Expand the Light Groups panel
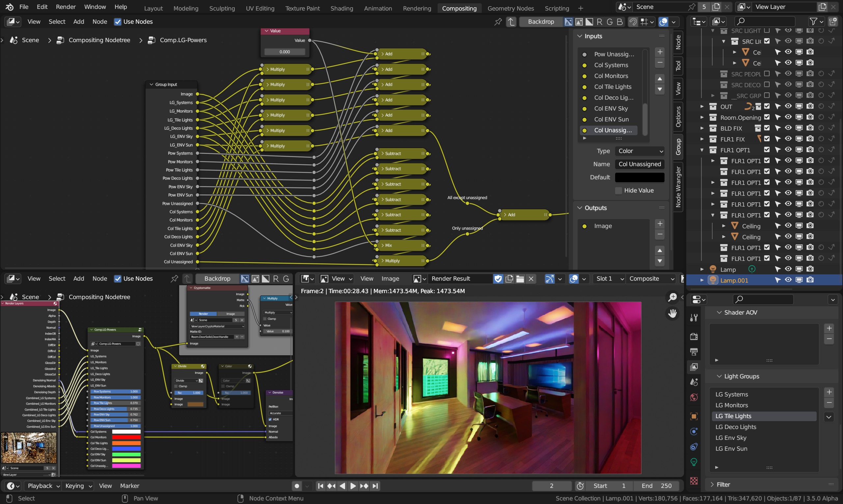This screenshot has width=843, height=504. tap(719, 376)
